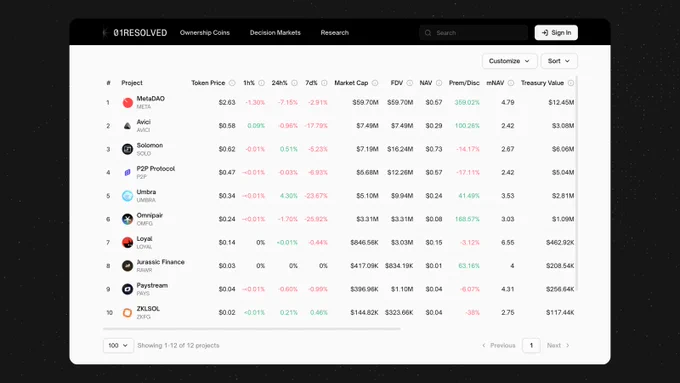Viewport: 680px width, 383px height.
Task: Click Avici treasury value $3.08M
Action: coord(563,126)
